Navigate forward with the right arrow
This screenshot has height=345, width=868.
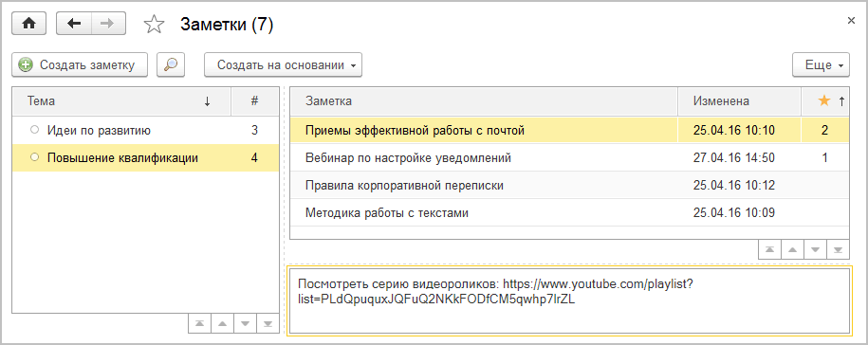tap(108, 24)
